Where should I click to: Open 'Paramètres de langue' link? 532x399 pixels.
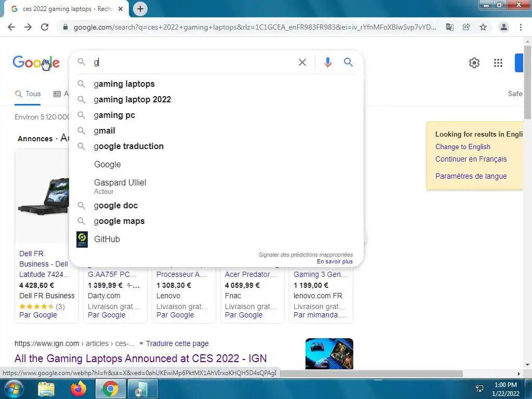tap(471, 176)
